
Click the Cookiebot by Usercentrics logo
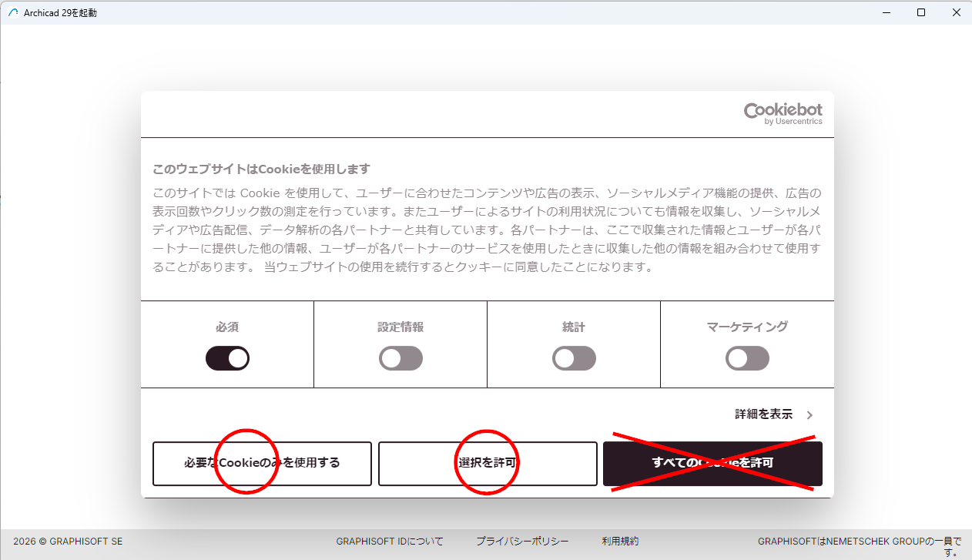783,114
